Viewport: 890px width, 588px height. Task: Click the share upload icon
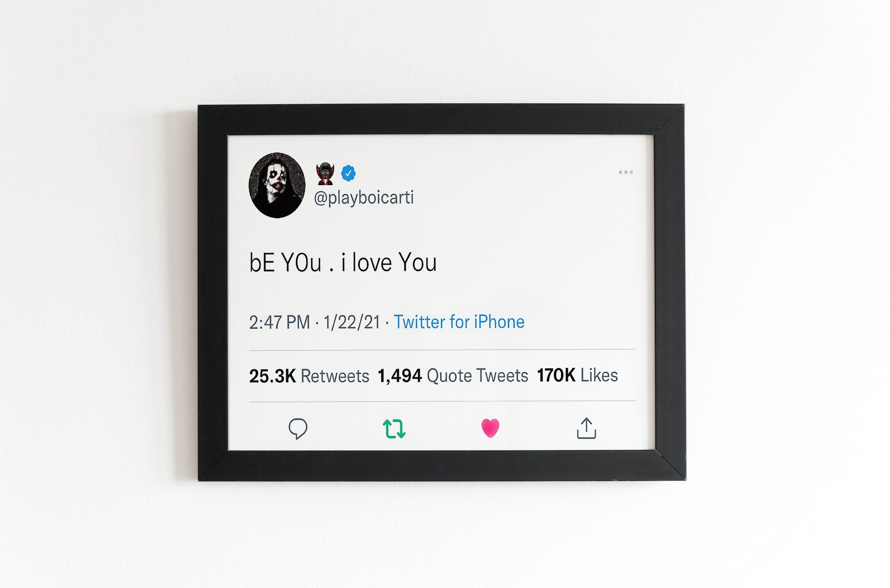click(586, 428)
